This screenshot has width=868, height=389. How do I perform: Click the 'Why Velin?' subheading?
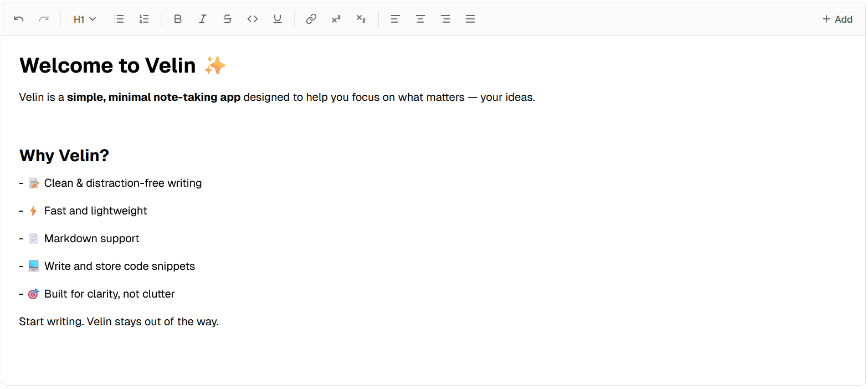(64, 156)
